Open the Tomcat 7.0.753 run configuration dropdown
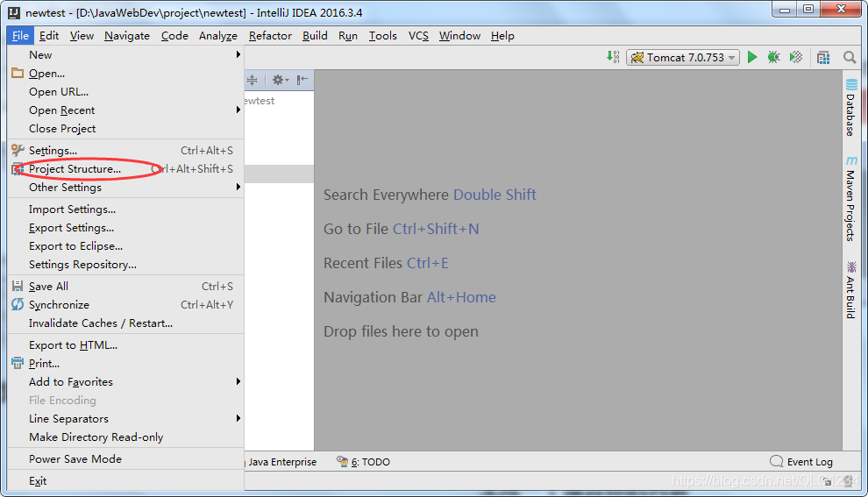868x497 pixels. tap(683, 58)
